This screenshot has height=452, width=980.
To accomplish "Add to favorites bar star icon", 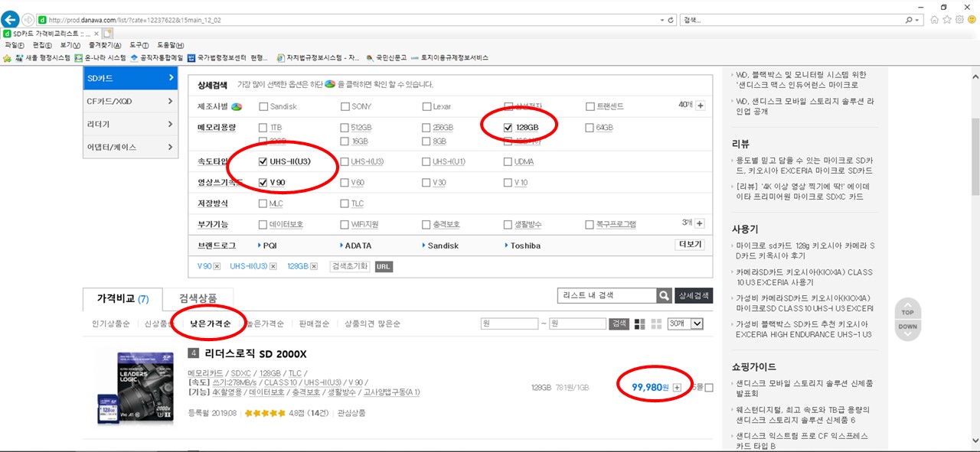I will (x=7, y=57).
